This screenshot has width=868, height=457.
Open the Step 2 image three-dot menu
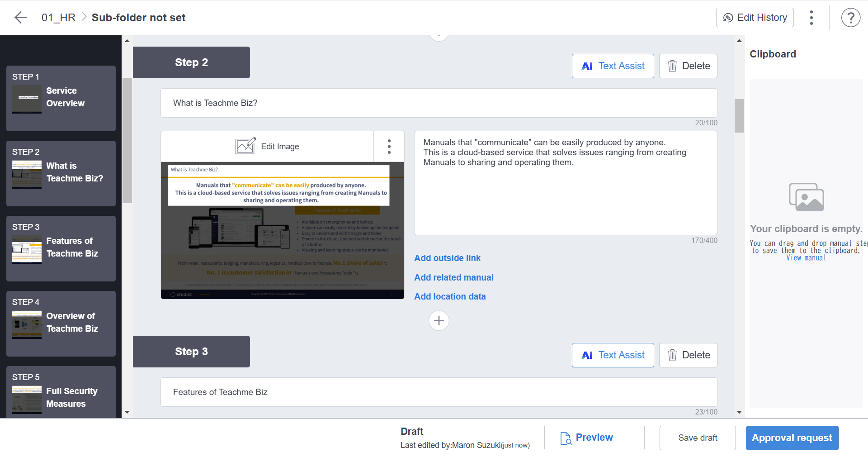click(x=389, y=147)
